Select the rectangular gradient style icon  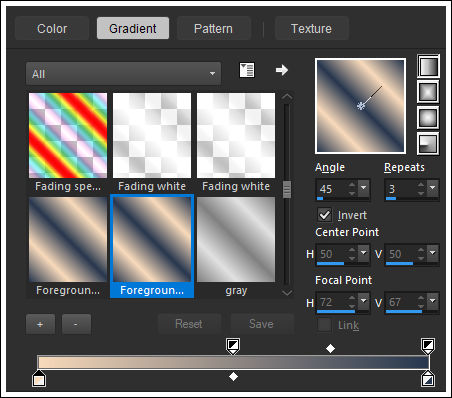(428, 92)
